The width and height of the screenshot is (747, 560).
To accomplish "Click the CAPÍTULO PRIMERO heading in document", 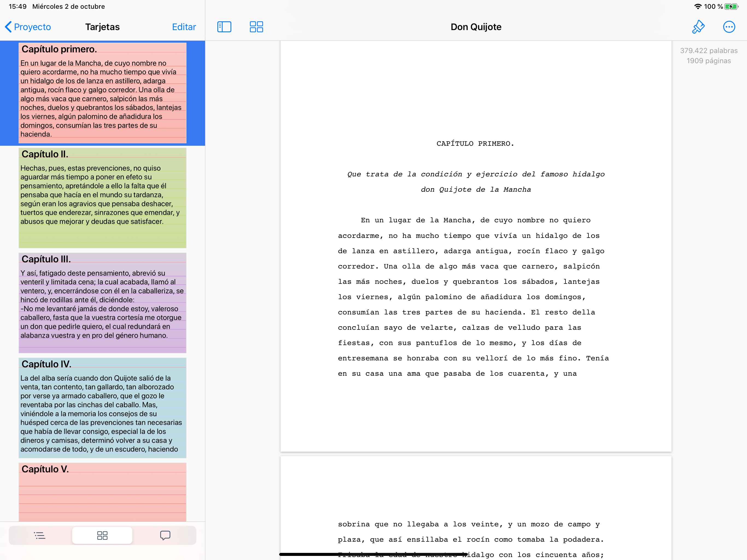I will [475, 144].
